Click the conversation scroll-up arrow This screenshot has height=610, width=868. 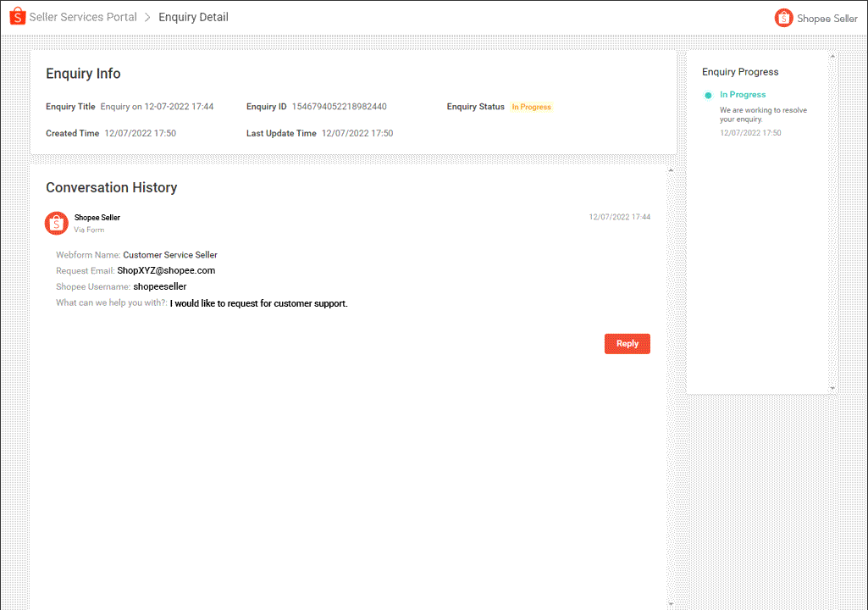click(671, 170)
